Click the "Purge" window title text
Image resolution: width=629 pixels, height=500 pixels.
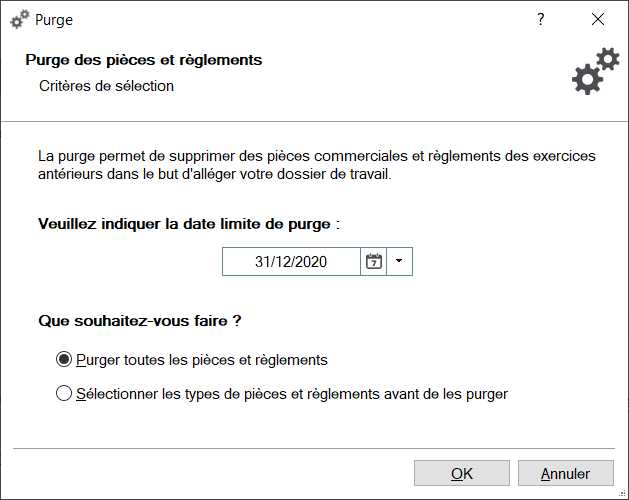[x=54, y=19]
